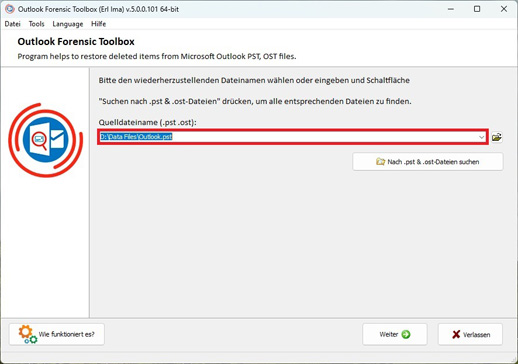The width and height of the screenshot is (518, 364).
Task: Click the Weiter button
Action: pyautogui.click(x=395, y=334)
